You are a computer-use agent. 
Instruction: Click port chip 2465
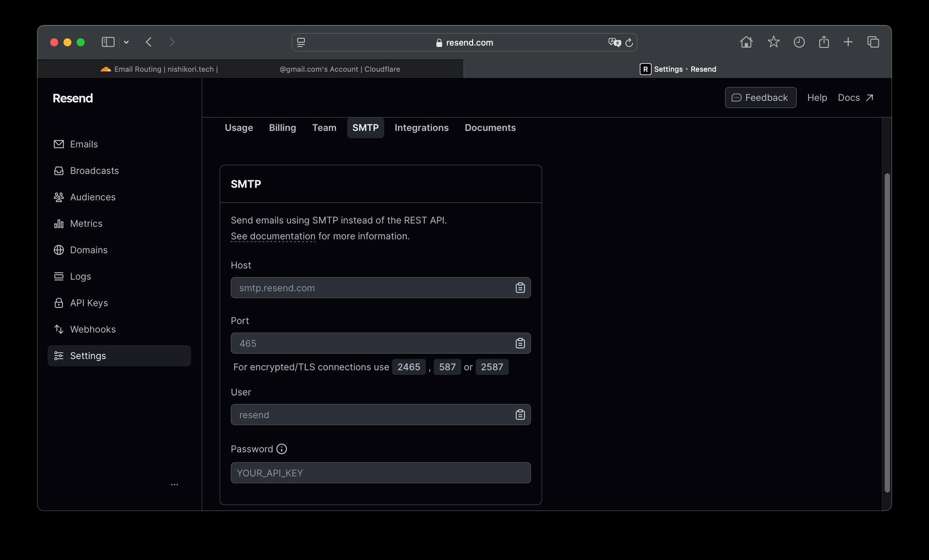[x=409, y=367]
